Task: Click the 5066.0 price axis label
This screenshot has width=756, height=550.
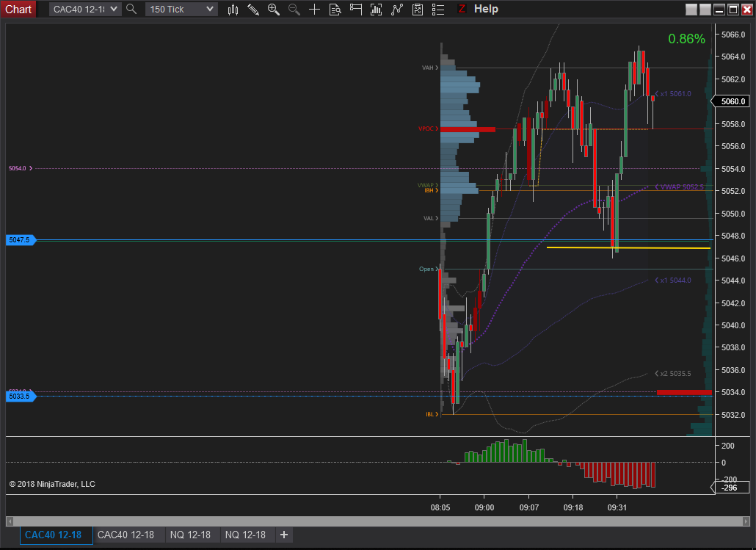Action: (x=733, y=35)
